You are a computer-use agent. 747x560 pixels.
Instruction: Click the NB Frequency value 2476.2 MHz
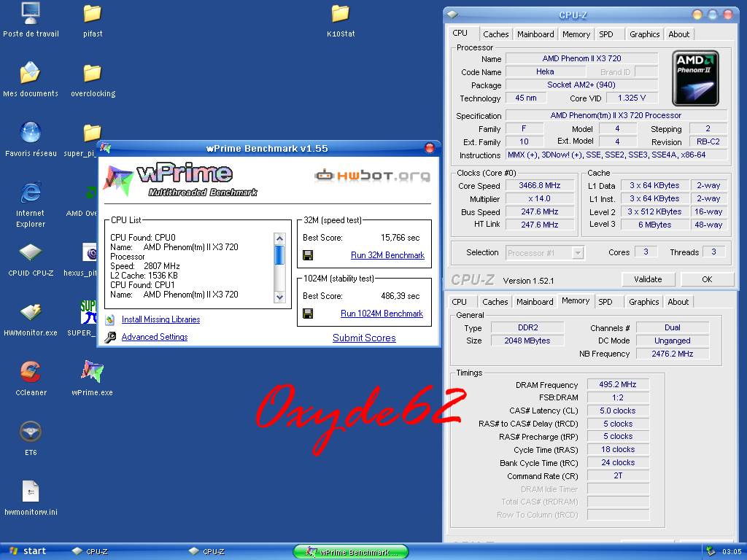[672, 354]
